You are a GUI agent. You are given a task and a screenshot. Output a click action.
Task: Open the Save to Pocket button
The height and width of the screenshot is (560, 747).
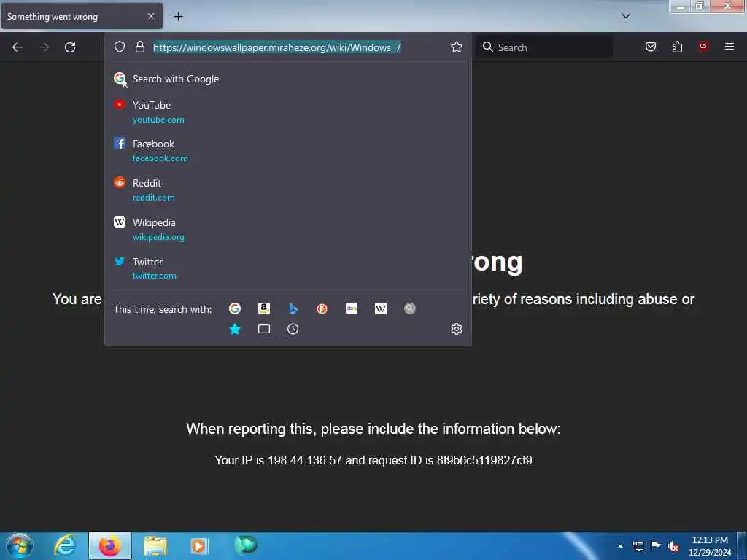(651, 47)
